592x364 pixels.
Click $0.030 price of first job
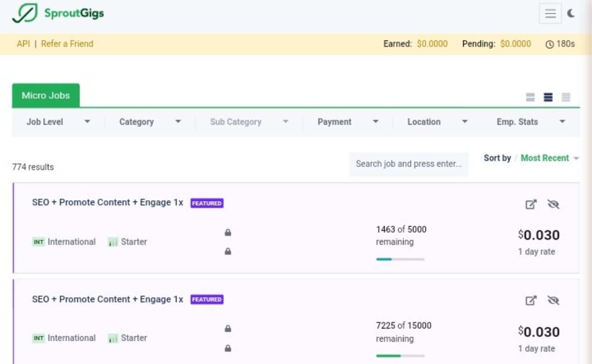(x=539, y=235)
